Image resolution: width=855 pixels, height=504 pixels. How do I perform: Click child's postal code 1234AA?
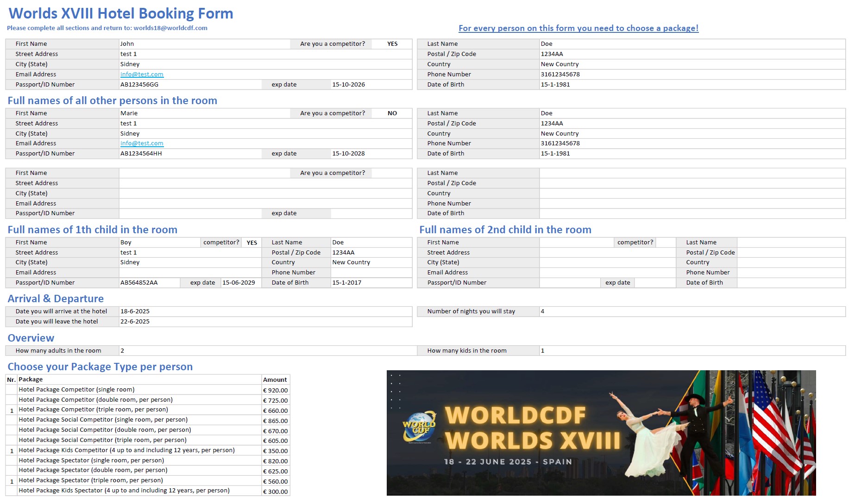tap(371, 253)
